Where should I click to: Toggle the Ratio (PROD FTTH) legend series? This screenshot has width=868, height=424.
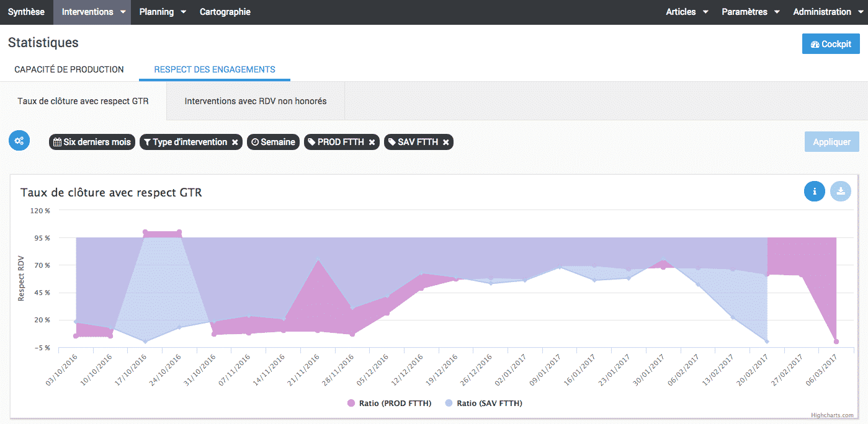tap(389, 404)
